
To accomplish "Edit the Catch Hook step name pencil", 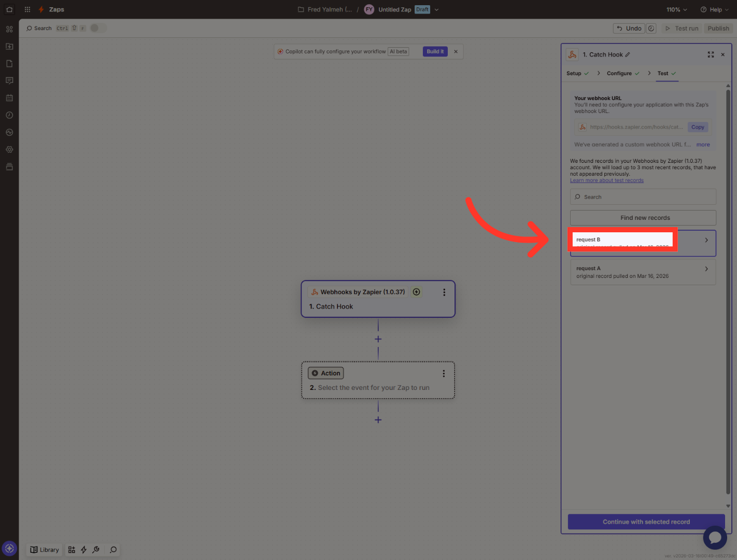I will click(628, 54).
